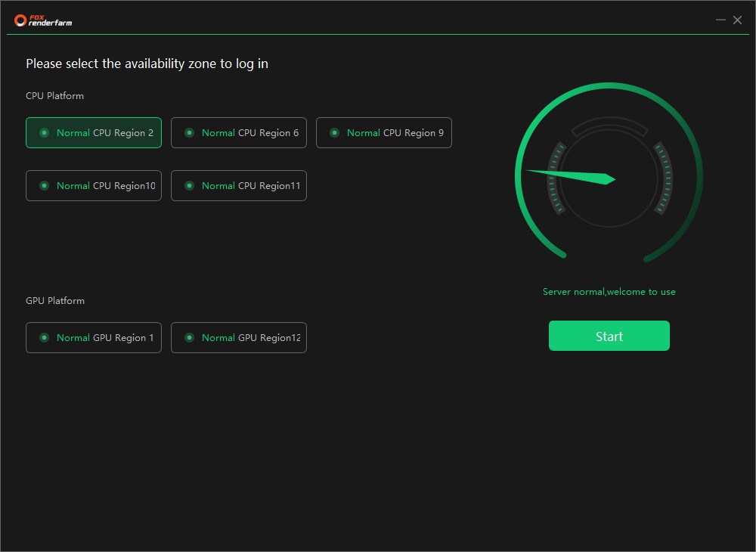Screen dimensions: 756x552
Task: Click 'Server normal,welcome to use' status text
Action: [x=609, y=292]
